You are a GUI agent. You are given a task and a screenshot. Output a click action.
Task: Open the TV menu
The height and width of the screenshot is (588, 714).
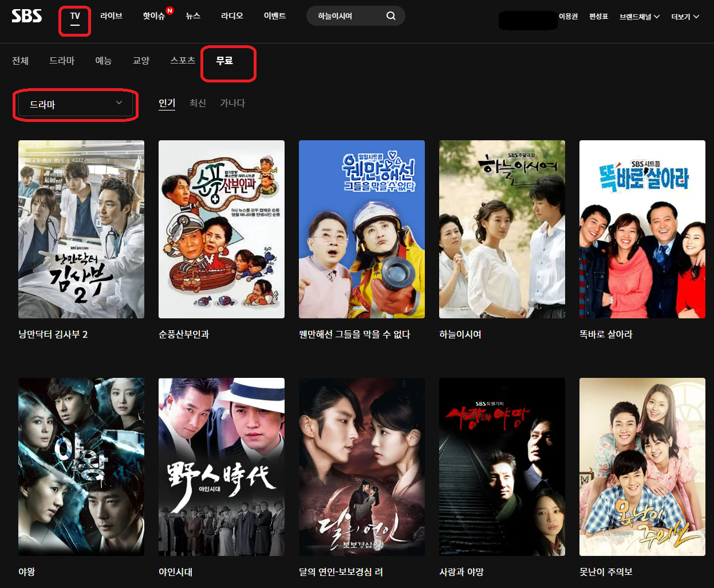[75, 16]
